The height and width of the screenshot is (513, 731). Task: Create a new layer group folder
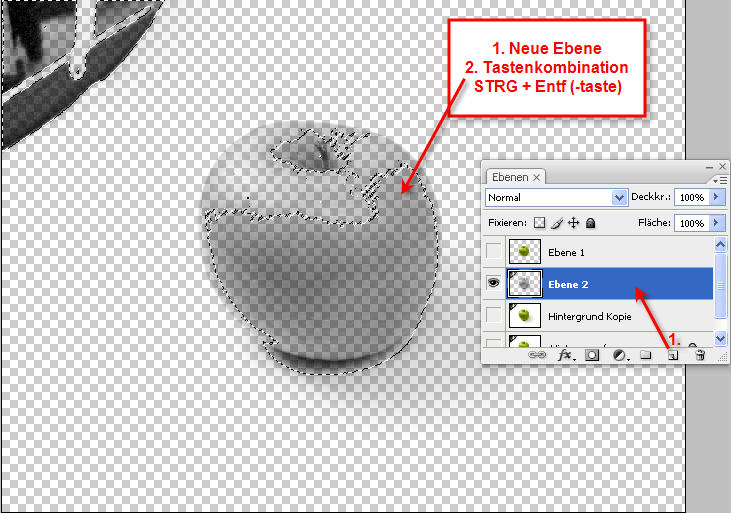click(x=646, y=355)
